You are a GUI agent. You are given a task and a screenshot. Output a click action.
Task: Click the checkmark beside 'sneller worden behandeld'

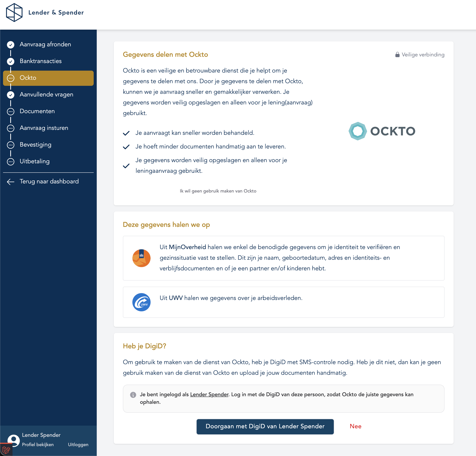tap(126, 133)
